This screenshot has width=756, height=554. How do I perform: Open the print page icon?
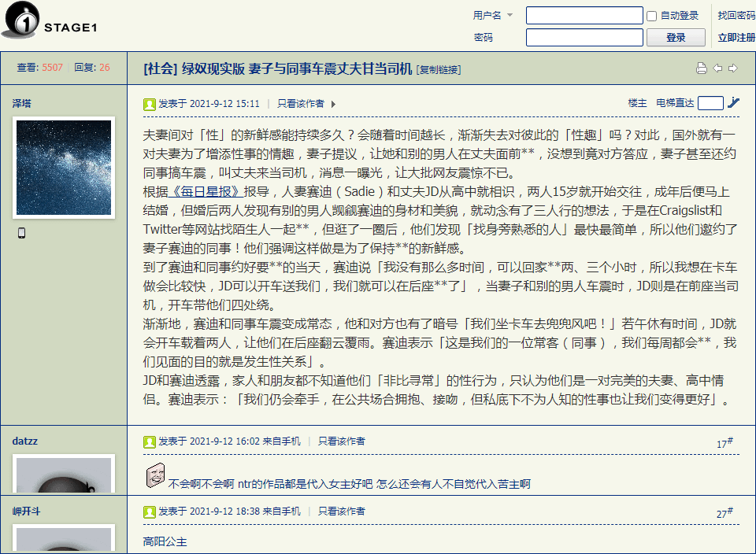pyautogui.click(x=702, y=68)
